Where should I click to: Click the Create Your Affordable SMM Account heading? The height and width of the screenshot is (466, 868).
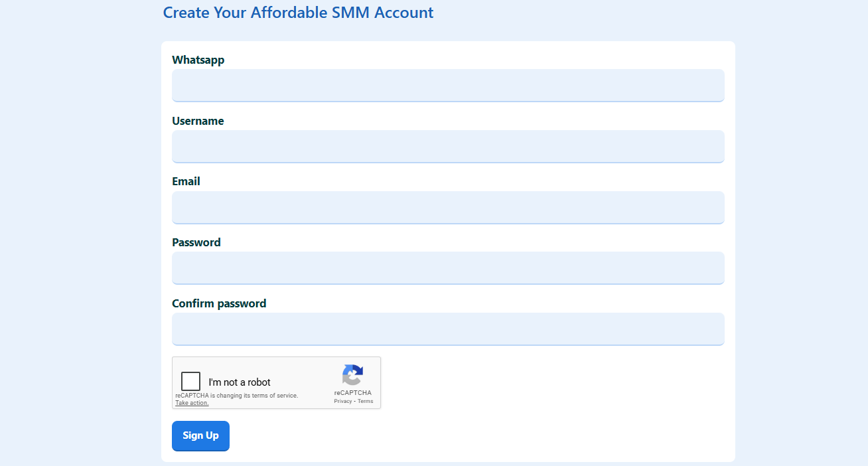pos(298,13)
